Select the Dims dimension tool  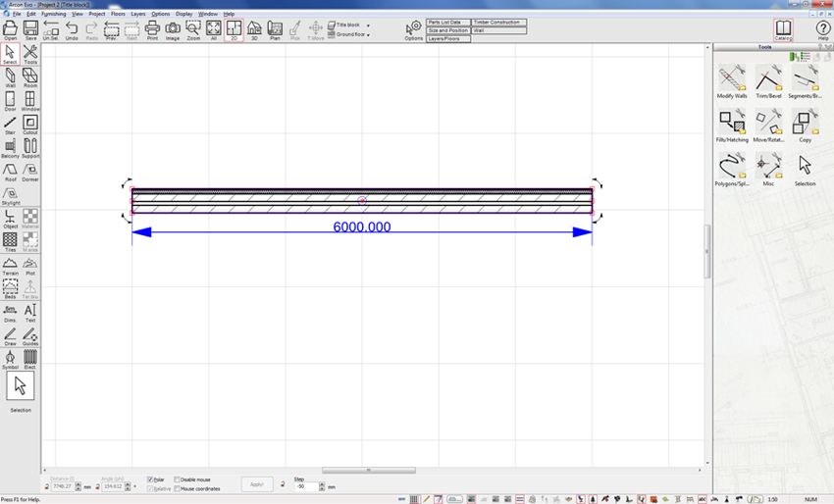(10, 313)
